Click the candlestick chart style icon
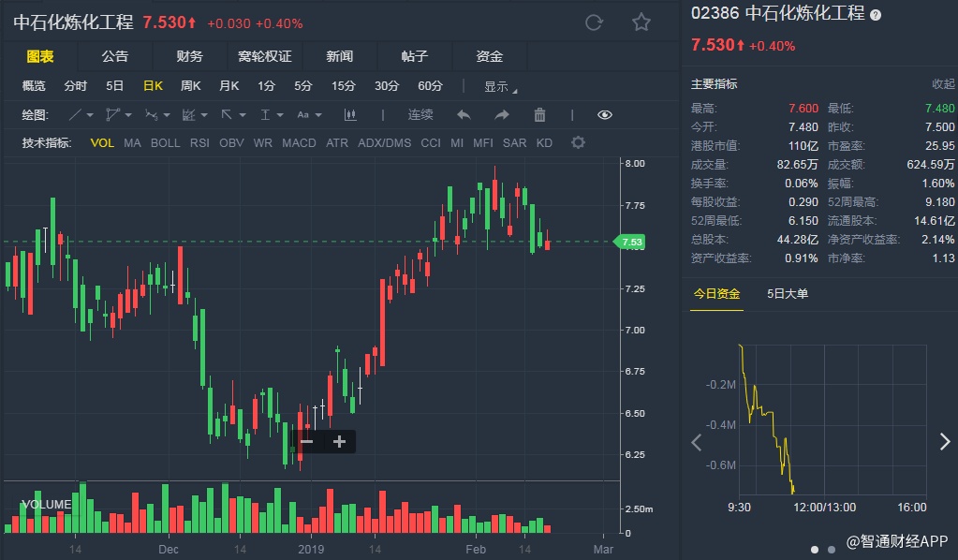 point(350,115)
